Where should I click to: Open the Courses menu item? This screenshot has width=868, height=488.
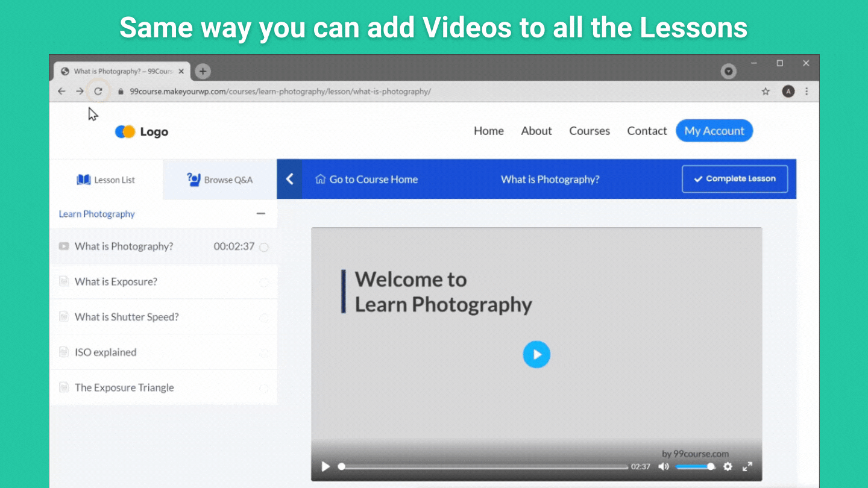(x=590, y=131)
